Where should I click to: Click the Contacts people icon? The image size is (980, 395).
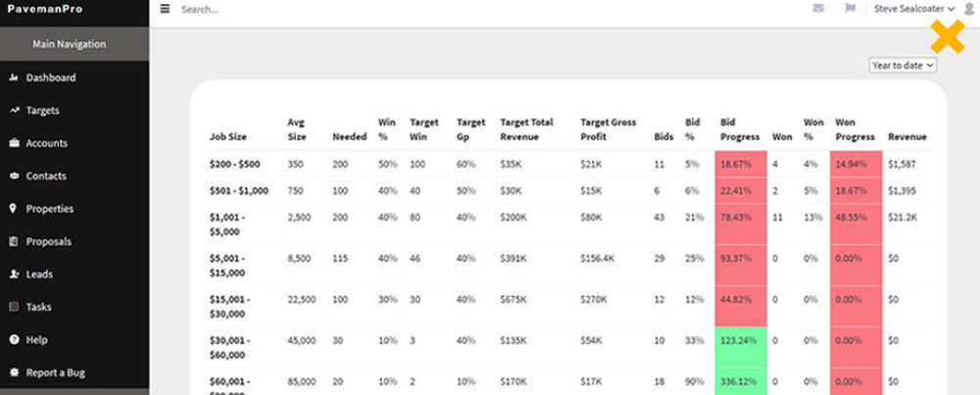pos(14,176)
